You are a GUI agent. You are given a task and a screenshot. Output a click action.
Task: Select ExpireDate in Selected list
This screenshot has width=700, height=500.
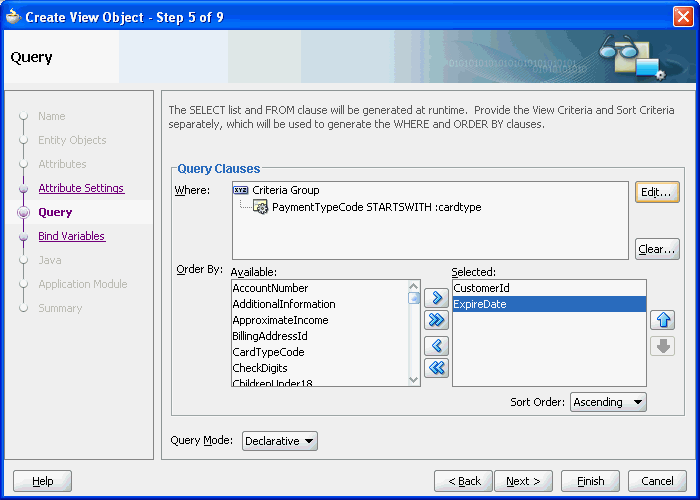549,304
